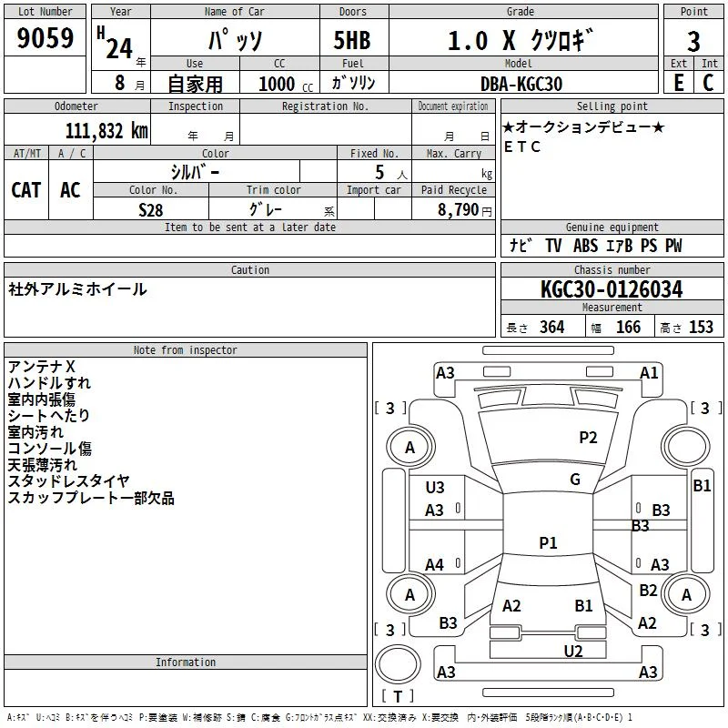Click the lot number 9059
Viewport: 728px width, 728px height.
pyautogui.click(x=45, y=39)
